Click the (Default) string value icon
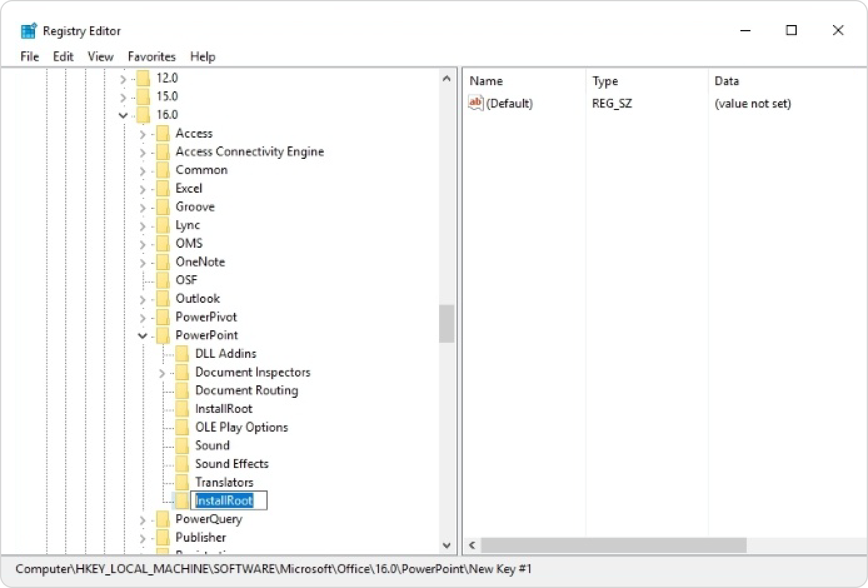Image resolution: width=868 pixels, height=588 pixels. (x=476, y=103)
